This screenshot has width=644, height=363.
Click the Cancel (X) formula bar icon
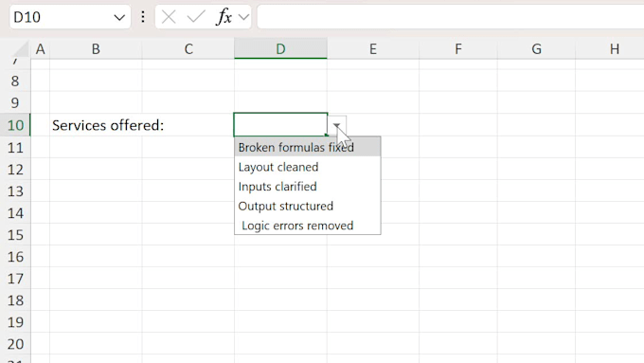click(169, 17)
